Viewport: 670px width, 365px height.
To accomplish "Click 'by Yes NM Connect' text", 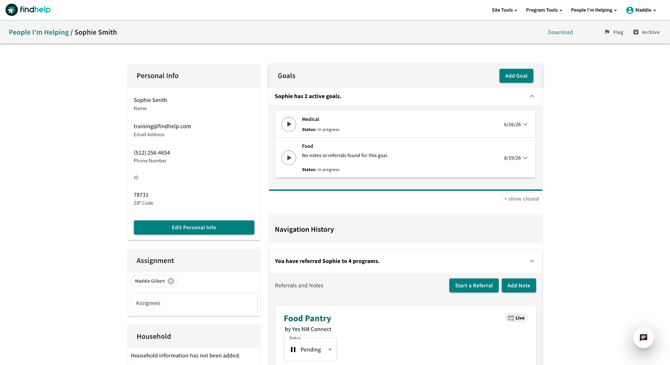I will 308,329.
